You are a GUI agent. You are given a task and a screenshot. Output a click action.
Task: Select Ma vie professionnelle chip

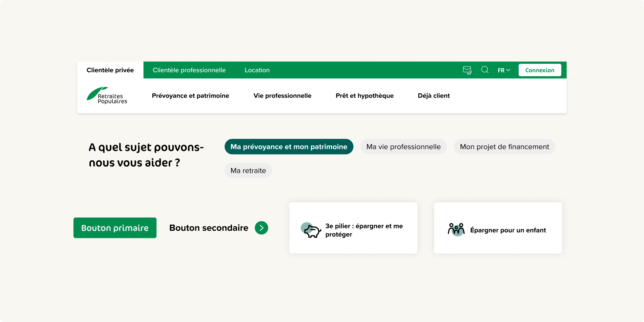click(403, 147)
